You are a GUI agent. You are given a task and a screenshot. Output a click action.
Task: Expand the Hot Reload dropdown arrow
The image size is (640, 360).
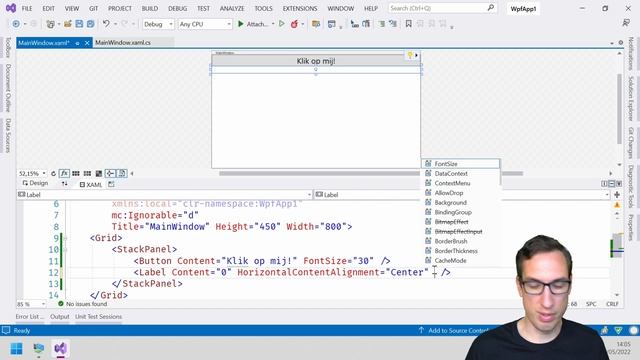[x=302, y=24]
